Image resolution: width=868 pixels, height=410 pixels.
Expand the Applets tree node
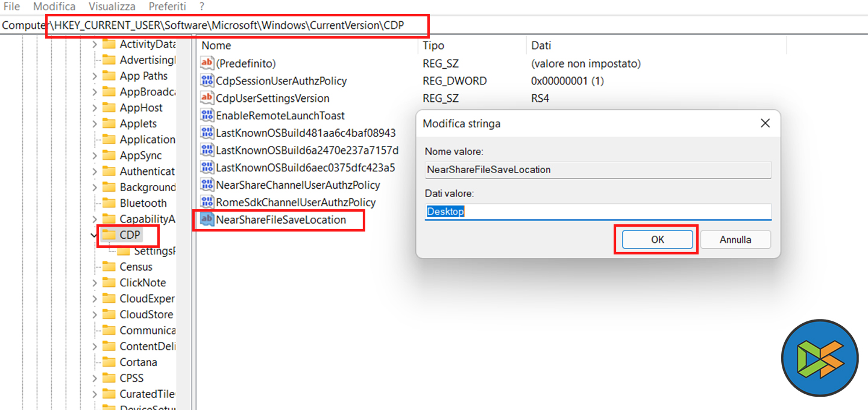tap(94, 124)
